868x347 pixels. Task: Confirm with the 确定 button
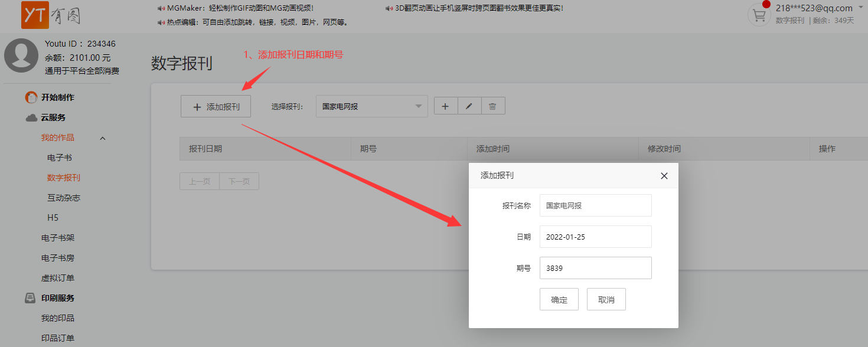click(559, 299)
